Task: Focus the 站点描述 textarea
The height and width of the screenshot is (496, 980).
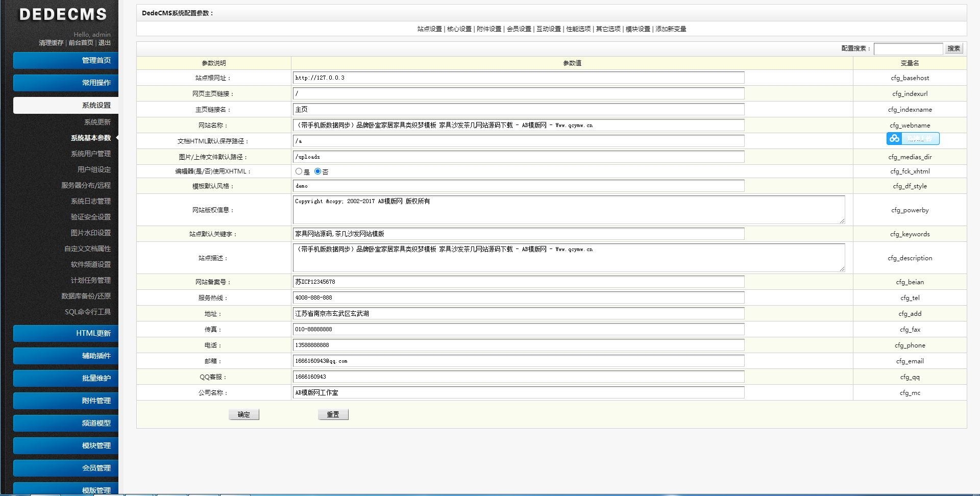Action: pos(569,258)
